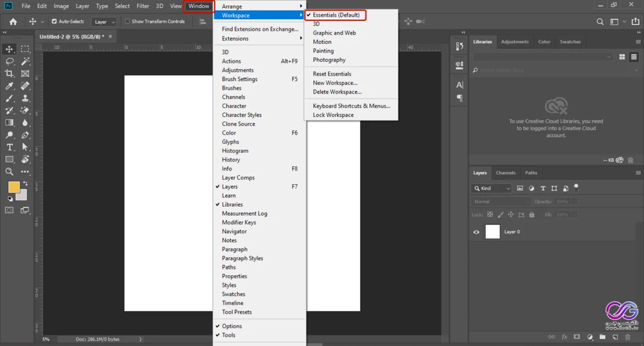The image size is (644, 346).
Task: Open the library selection dropdown
Action: 542,57
